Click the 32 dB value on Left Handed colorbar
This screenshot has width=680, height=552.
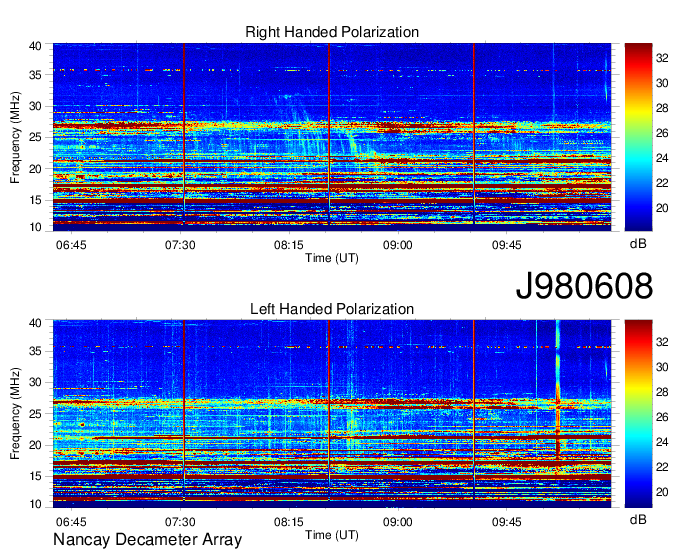pos(662,342)
